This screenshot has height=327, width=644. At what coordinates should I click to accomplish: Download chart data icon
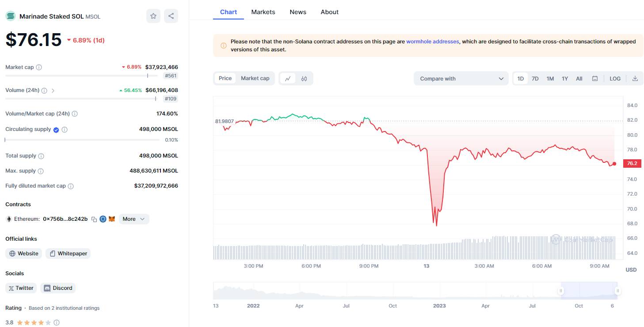click(635, 79)
